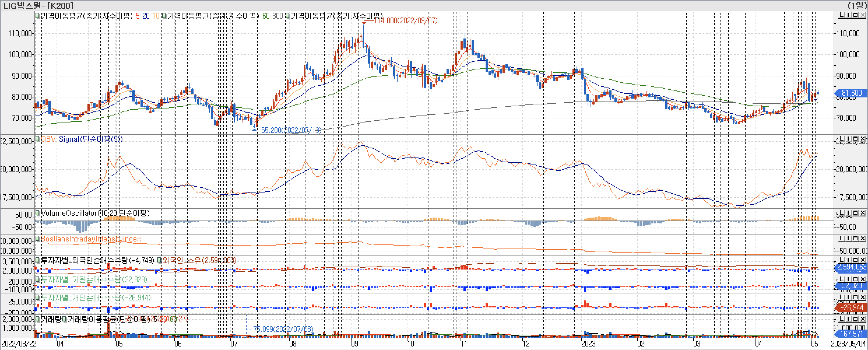Click the BostiansIntradayIntensityIndex indicator label
Viewport: 868px width, 350px height.
tap(91, 239)
